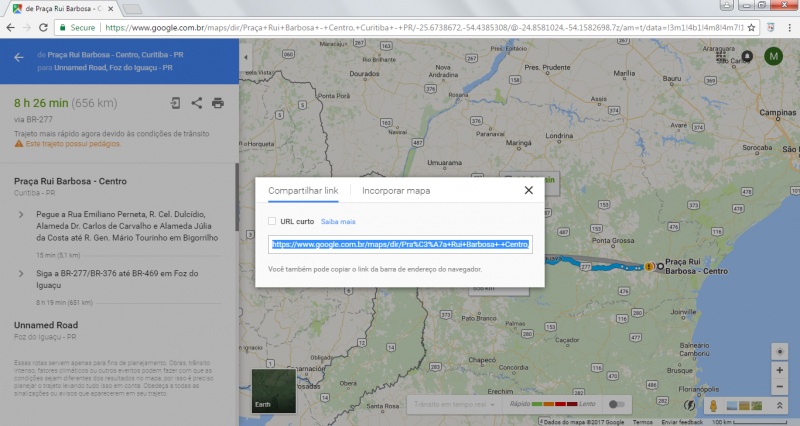This screenshot has width=800, height=426.
Task: Close the share link dialog
Action: (x=529, y=190)
